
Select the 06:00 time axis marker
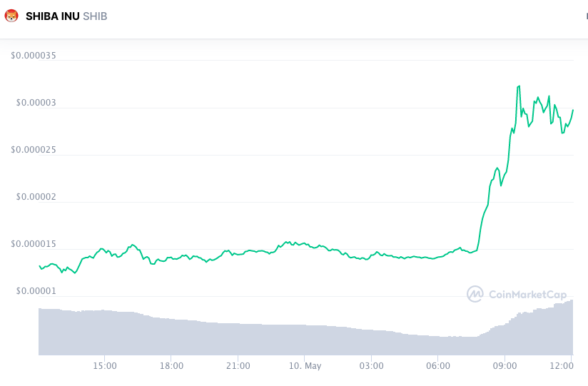click(x=438, y=366)
